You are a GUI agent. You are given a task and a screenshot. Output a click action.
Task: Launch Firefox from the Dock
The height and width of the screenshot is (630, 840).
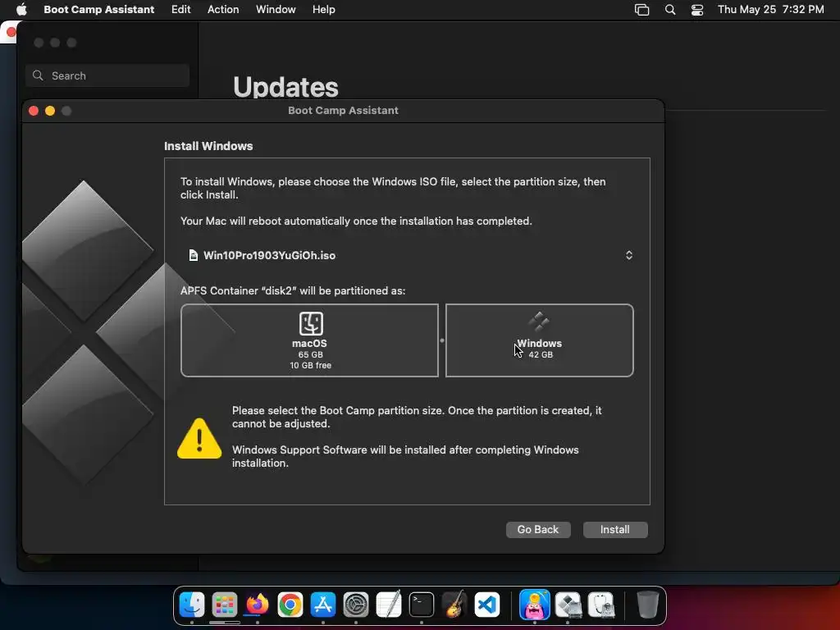coord(257,605)
